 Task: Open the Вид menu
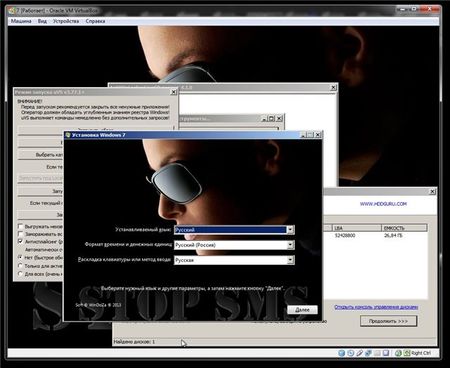pos(42,21)
